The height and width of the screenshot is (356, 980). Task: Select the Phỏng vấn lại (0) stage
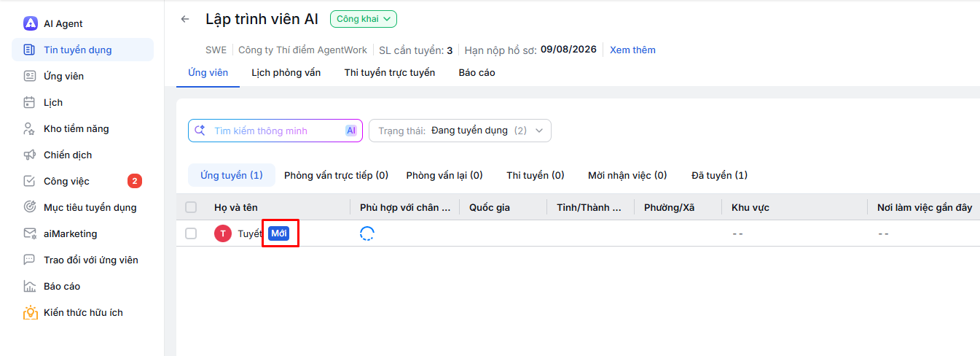(444, 175)
